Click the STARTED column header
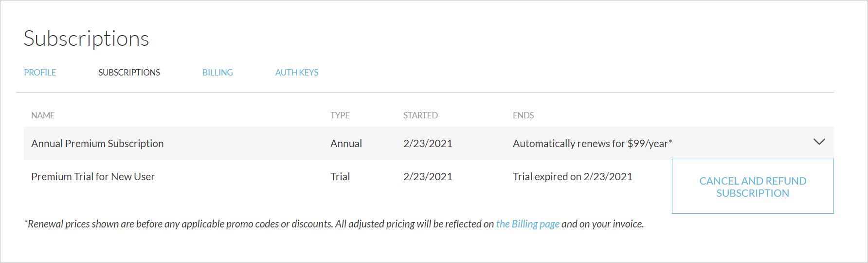This screenshot has height=263, width=868. click(x=420, y=115)
